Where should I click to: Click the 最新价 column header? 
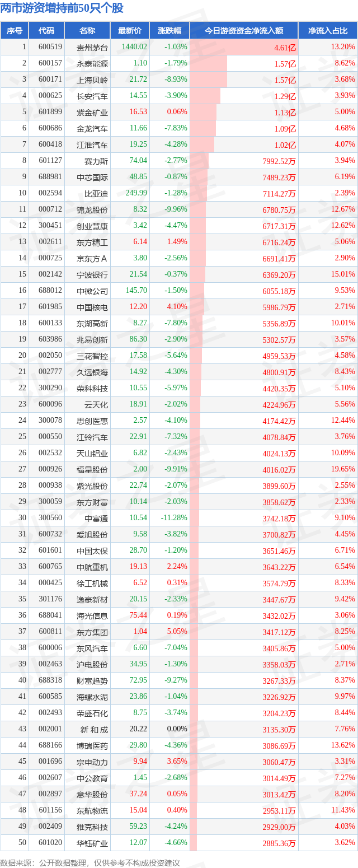(x=130, y=30)
